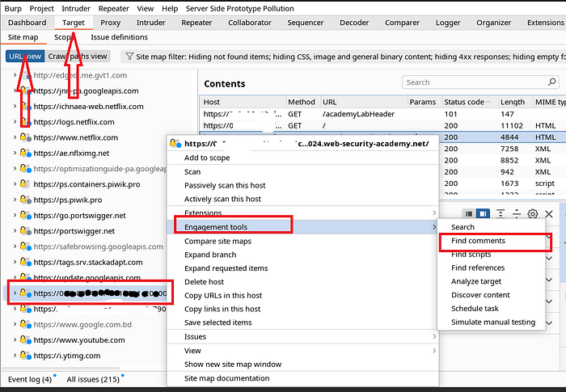This screenshot has height=392, width=566.
Task: Open the Help menu
Action: (x=170, y=8)
